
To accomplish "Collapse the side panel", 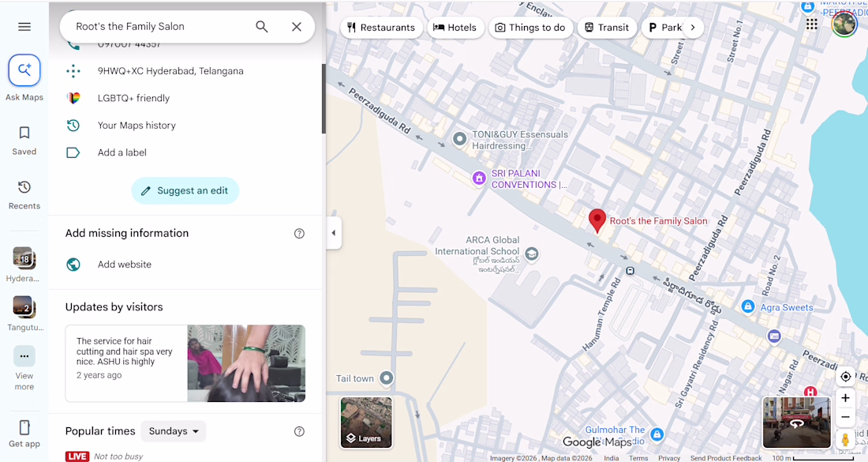I will (333, 233).
